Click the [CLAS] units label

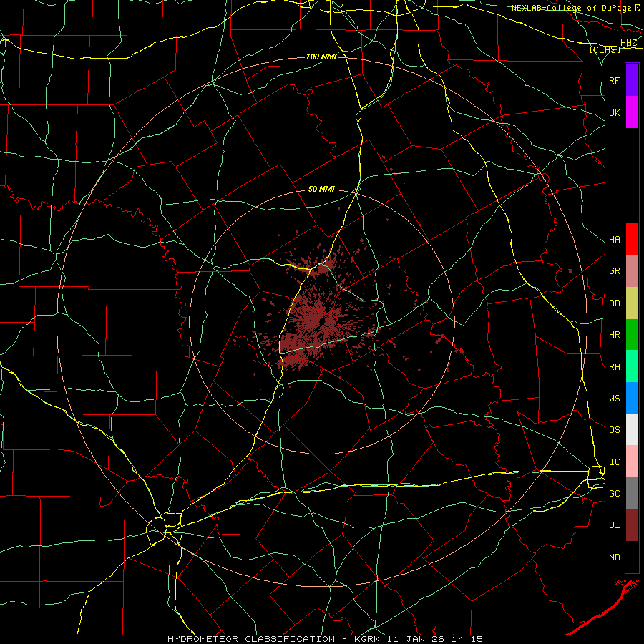(605, 50)
